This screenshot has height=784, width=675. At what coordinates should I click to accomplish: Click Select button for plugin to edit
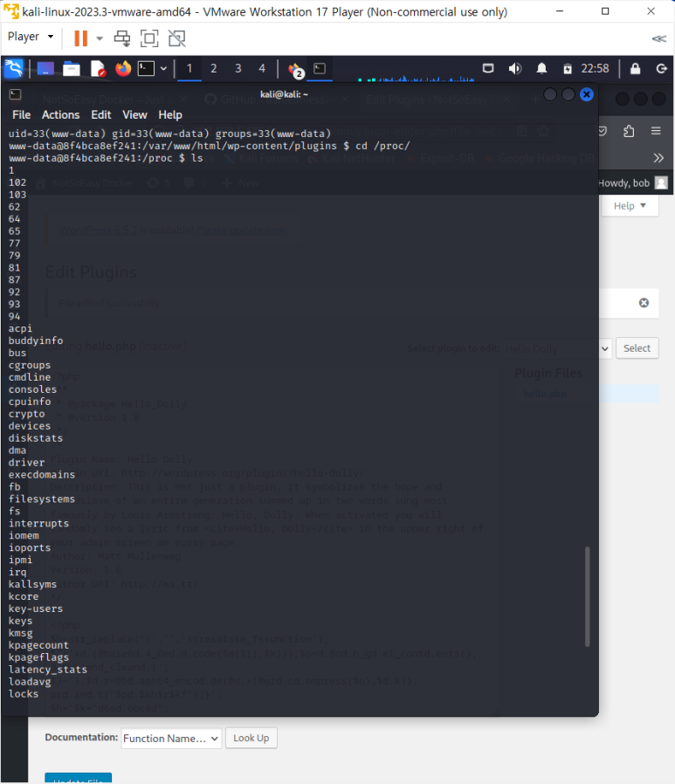637,348
